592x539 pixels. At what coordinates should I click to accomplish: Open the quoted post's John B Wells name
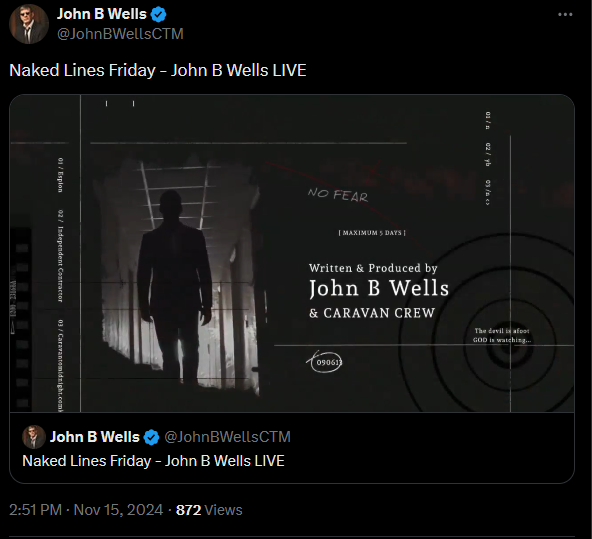(x=95, y=437)
